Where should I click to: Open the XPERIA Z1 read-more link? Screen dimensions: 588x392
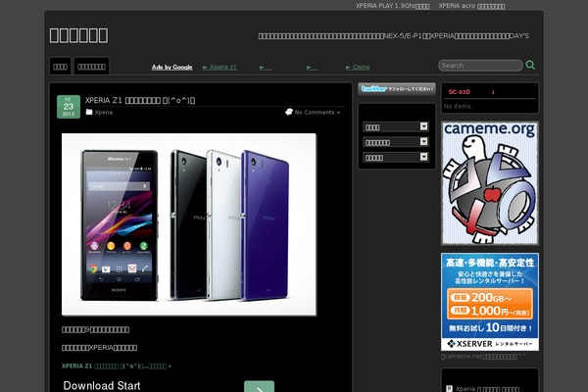(x=117, y=367)
